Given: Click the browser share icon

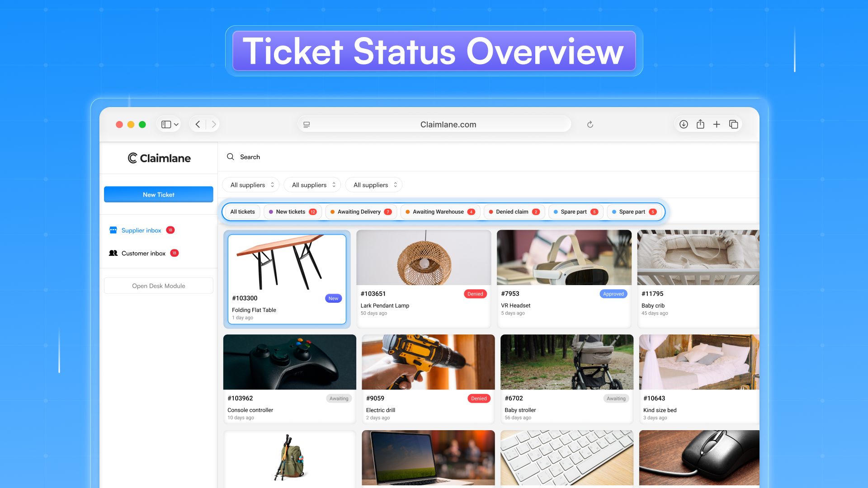Looking at the screenshot, I should click(700, 124).
